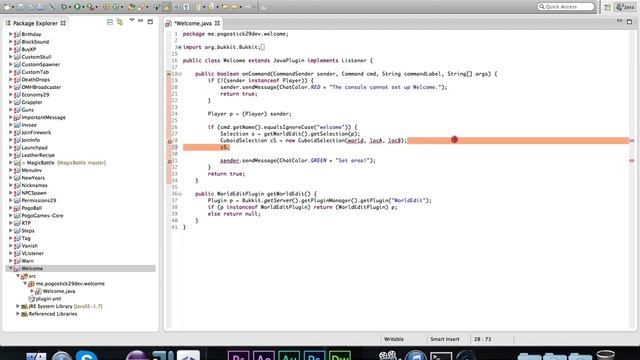
Task: Click the Quick Access search field
Action: (x=566, y=7)
